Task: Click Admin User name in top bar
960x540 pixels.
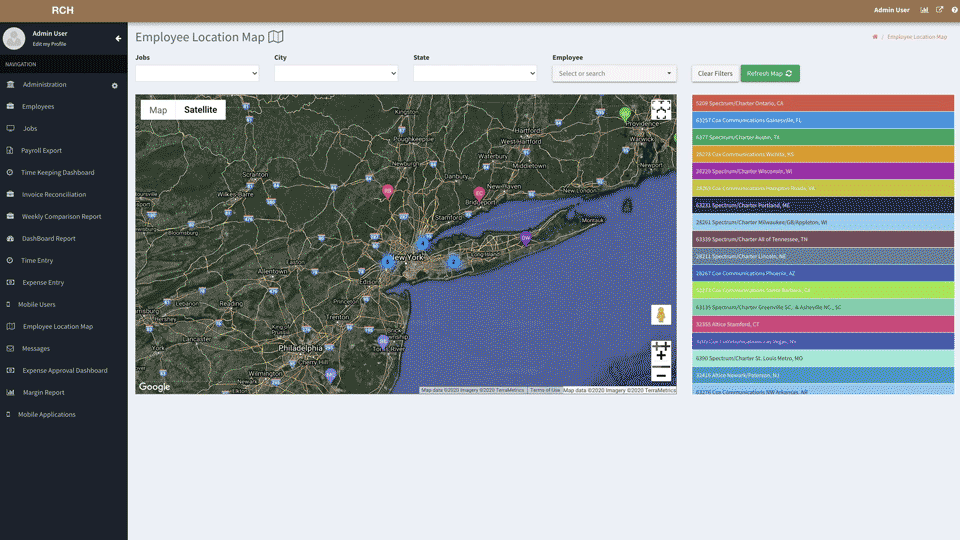Action: (x=891, y=10)
